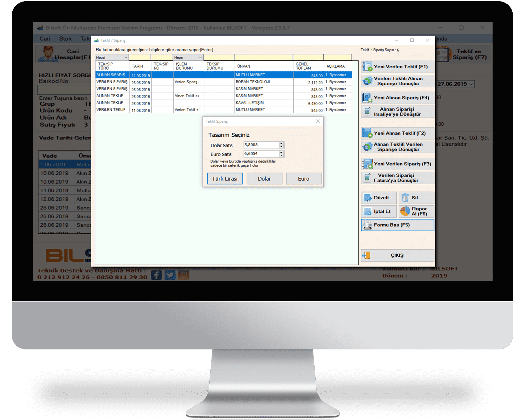Click the 6.490,00 total cell

click(308, 103)
